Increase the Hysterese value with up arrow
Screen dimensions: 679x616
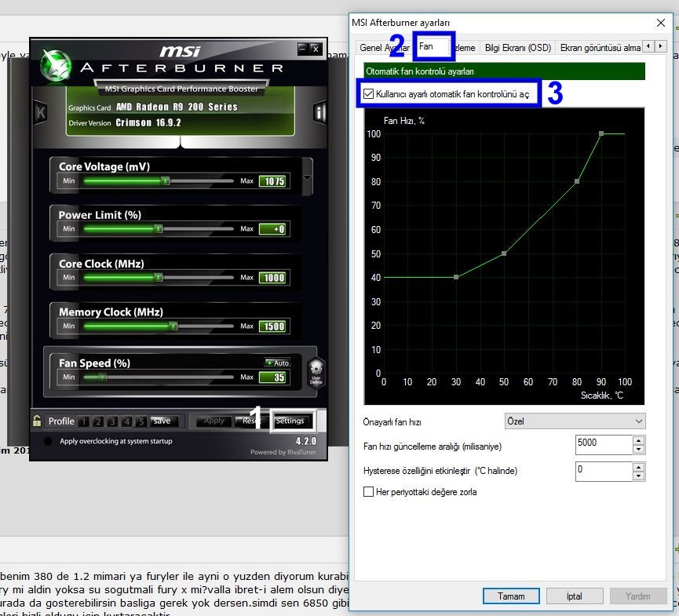click(638, 468)
